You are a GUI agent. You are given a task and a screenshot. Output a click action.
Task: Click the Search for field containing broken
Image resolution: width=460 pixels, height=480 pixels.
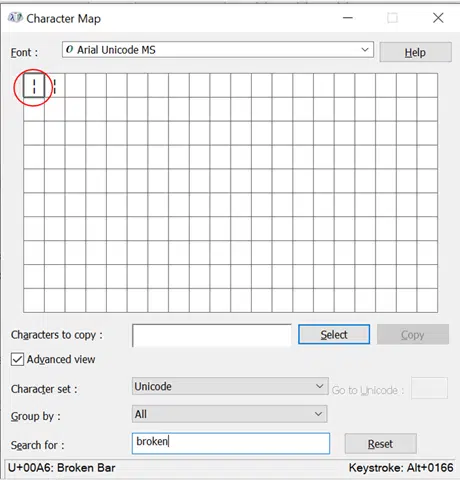(x=231, y=443)
